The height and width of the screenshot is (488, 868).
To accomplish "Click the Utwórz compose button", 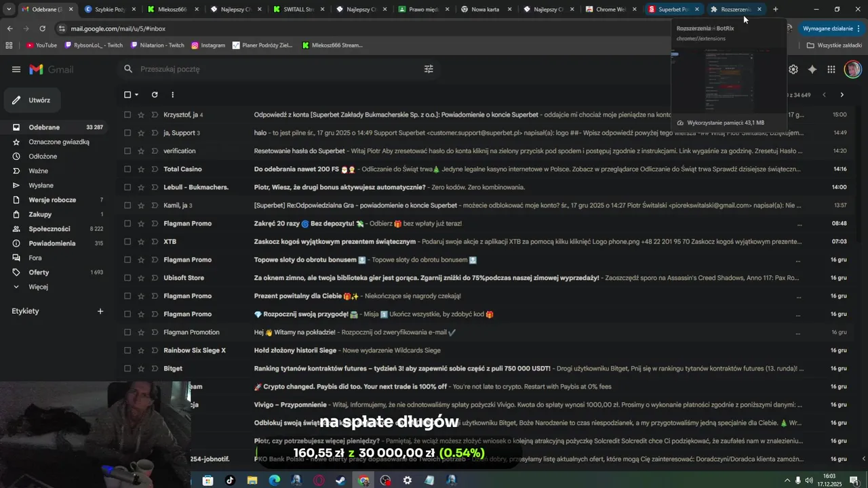I will (x=33, y=100).
